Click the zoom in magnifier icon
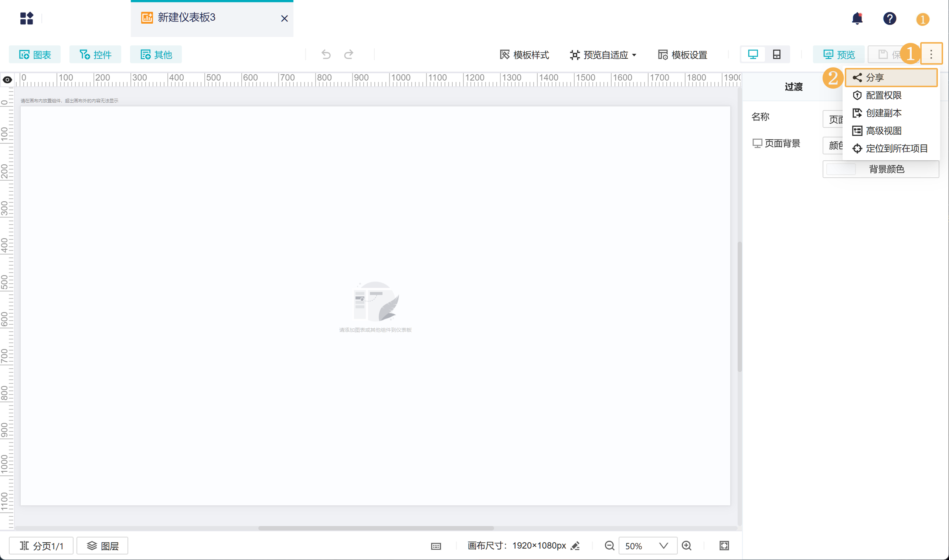Image resolution: width=949 pixels, height=560 pixels. coord(687,546)
